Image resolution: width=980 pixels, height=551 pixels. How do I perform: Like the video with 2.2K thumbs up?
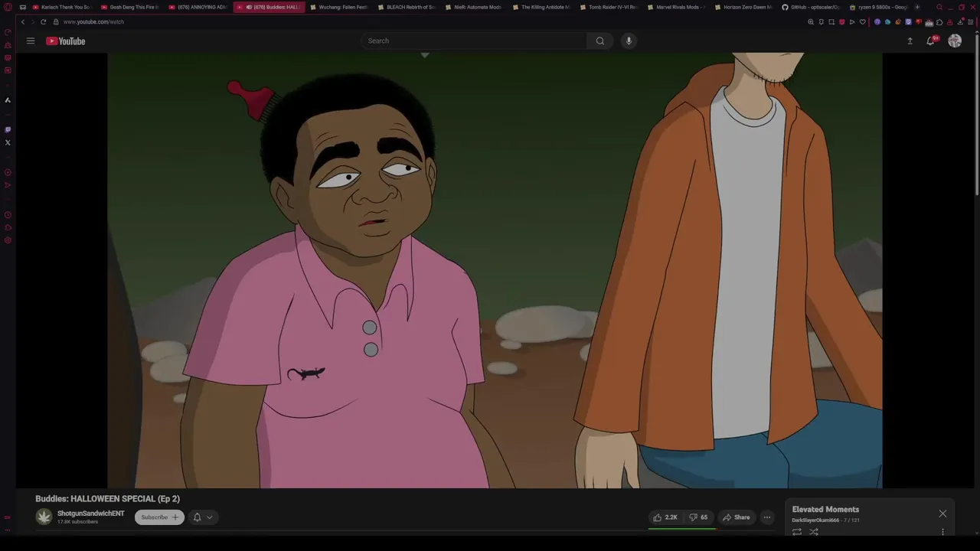665,517
